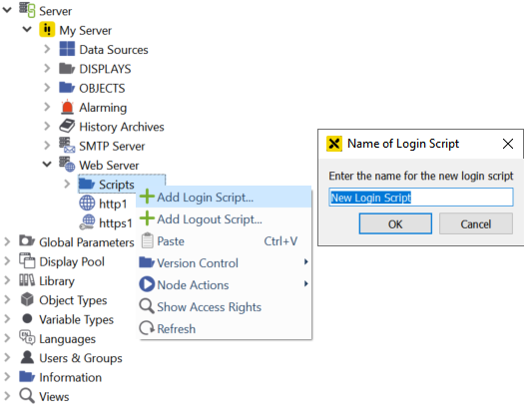The height and width of the screenshot is (410, 532).
Task: Expand the Data Sources node
Action: click(47, 49)
